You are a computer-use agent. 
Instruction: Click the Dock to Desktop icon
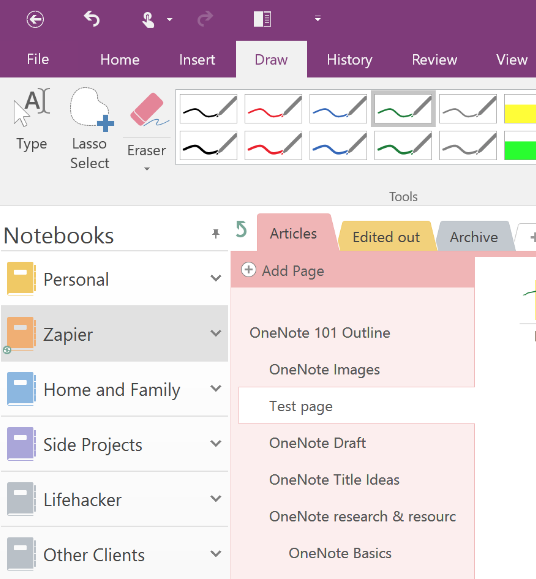click(x=262, y=19)
